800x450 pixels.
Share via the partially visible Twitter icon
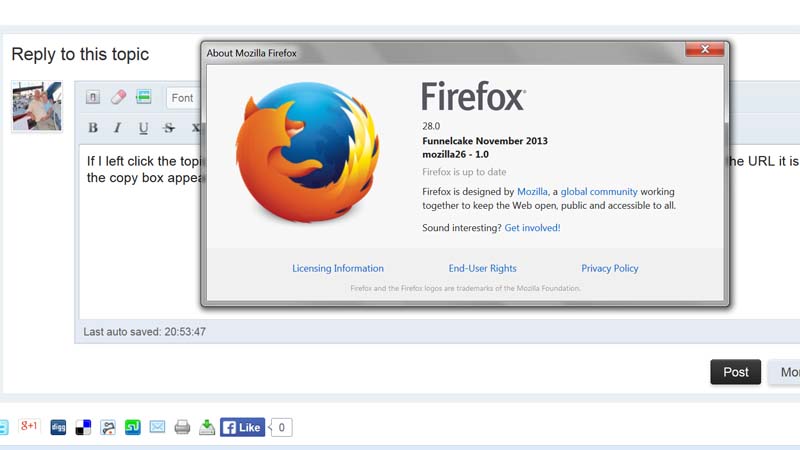(x=4, y=427)
